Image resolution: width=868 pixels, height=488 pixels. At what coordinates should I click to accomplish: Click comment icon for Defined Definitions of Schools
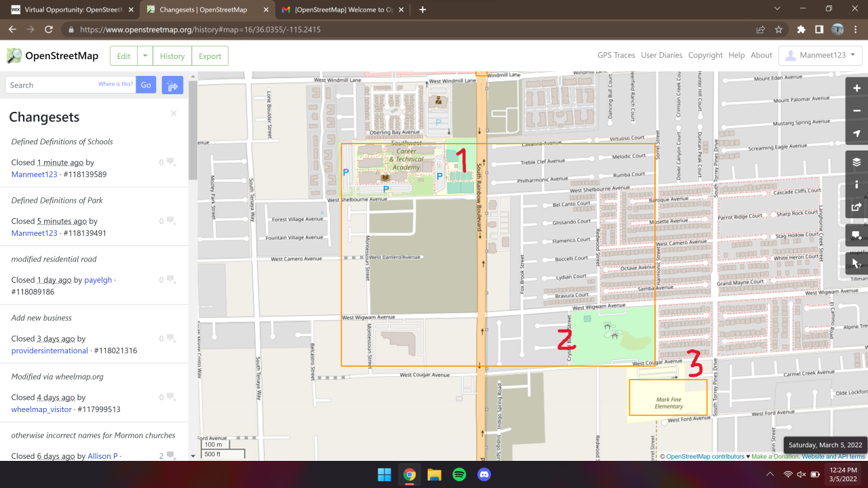pyautogui.click(x=171, y=163)
